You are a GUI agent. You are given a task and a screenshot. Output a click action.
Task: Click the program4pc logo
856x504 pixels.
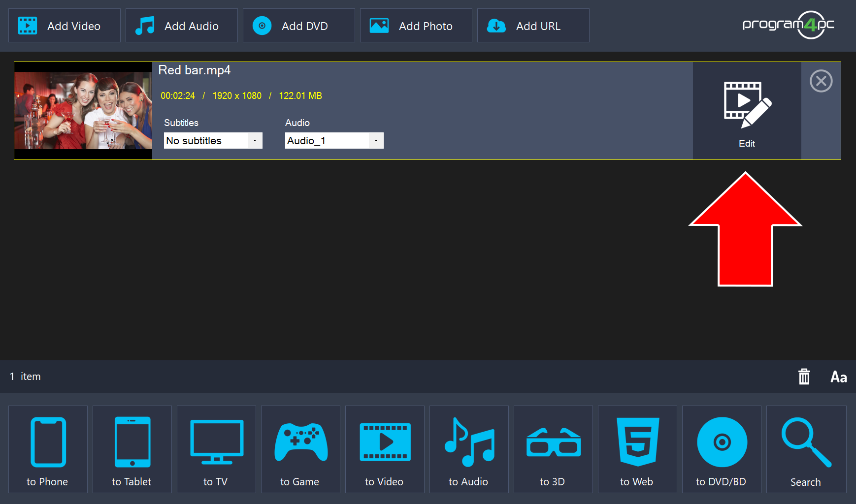[789, 25]
